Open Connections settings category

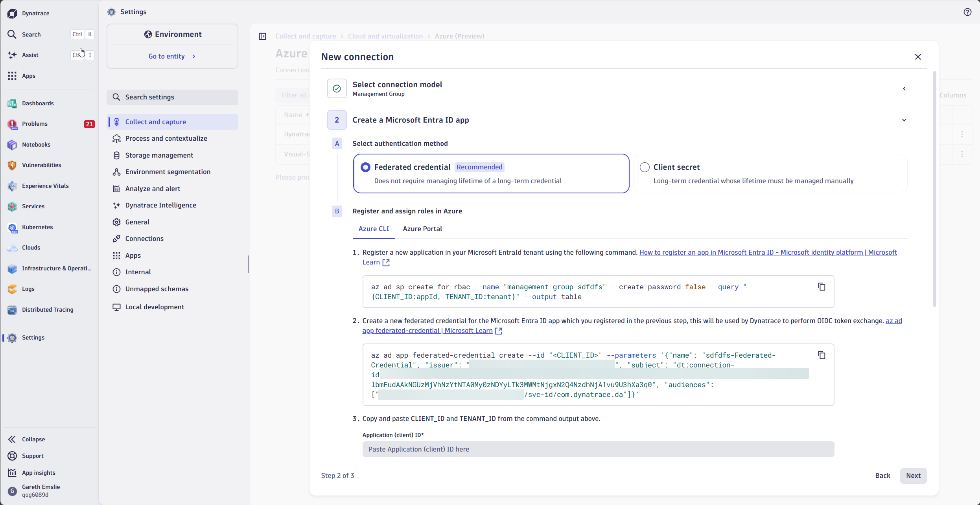tap(173, 239)
